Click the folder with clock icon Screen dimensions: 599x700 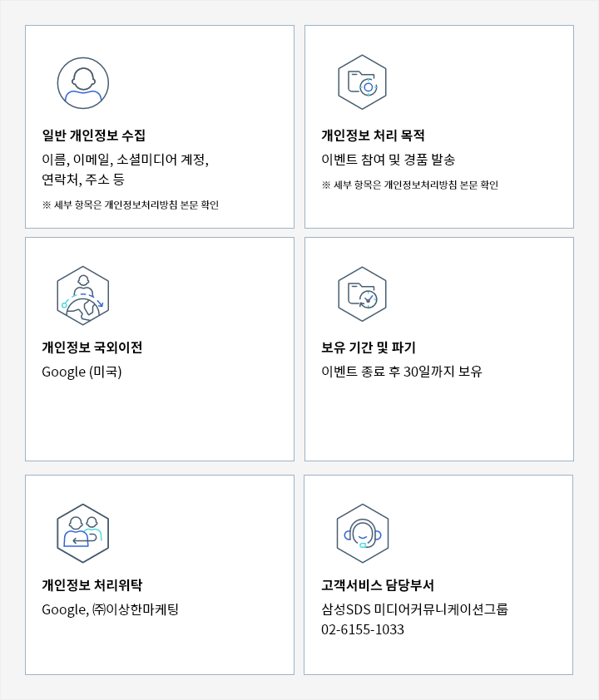click(x=362, y=294)
